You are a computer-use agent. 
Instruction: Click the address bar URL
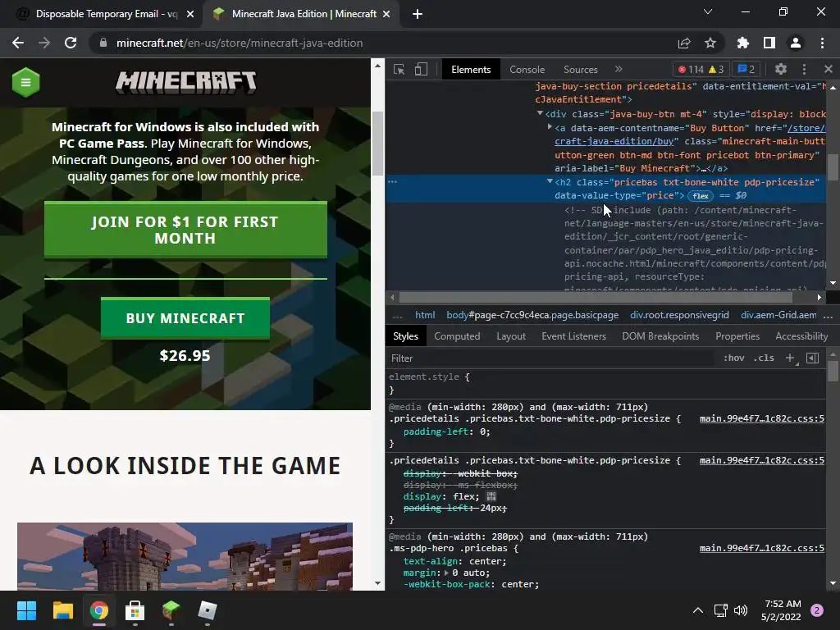[x=240, y=43]
